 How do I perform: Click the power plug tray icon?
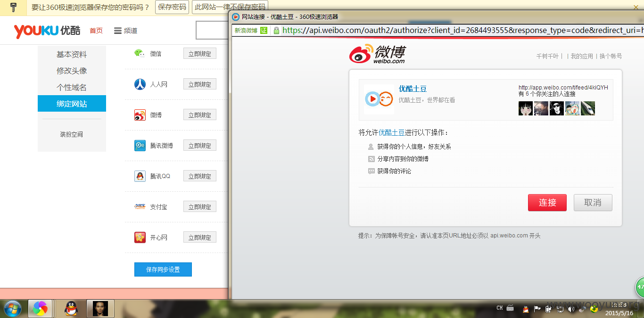click(548, 309)
